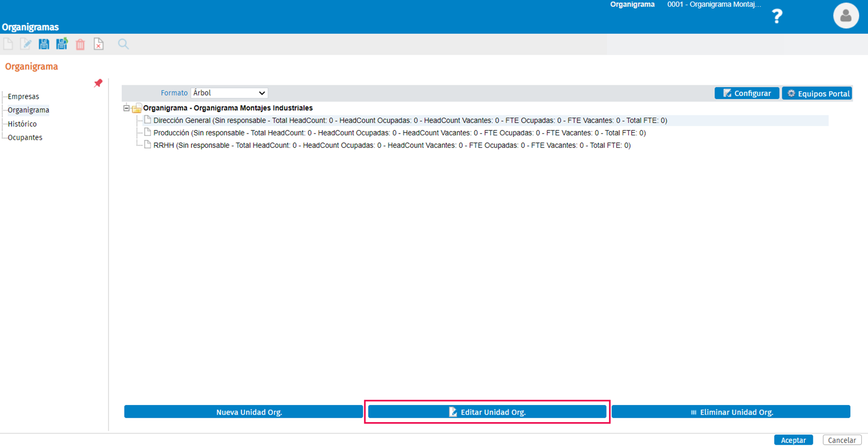Screen dimensions: 868x446
Task: Select the Dirección General tree node
Action: click(410, 121)
